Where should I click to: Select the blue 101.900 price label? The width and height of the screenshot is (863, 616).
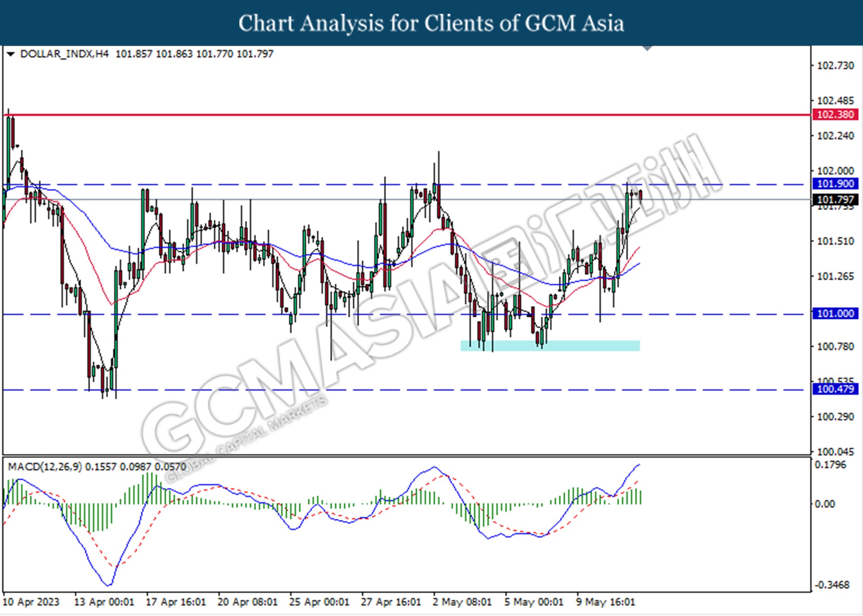point(835,184)
